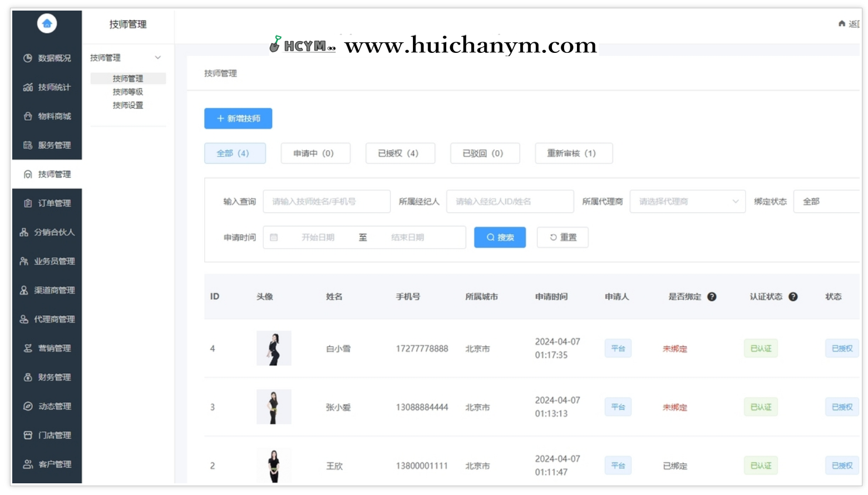Select 技师统计 from the left navigation
868x495 pixels.
(x=48, y=87)
